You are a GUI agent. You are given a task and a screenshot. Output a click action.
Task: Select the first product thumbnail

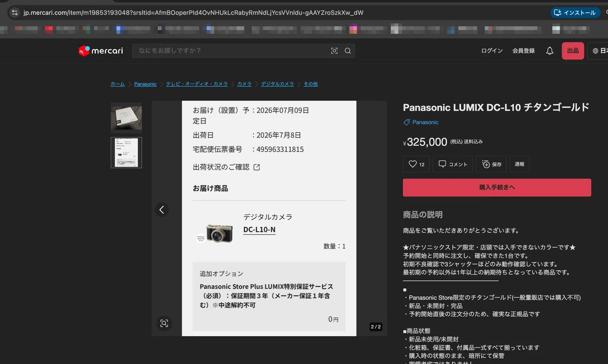(126, 117)
